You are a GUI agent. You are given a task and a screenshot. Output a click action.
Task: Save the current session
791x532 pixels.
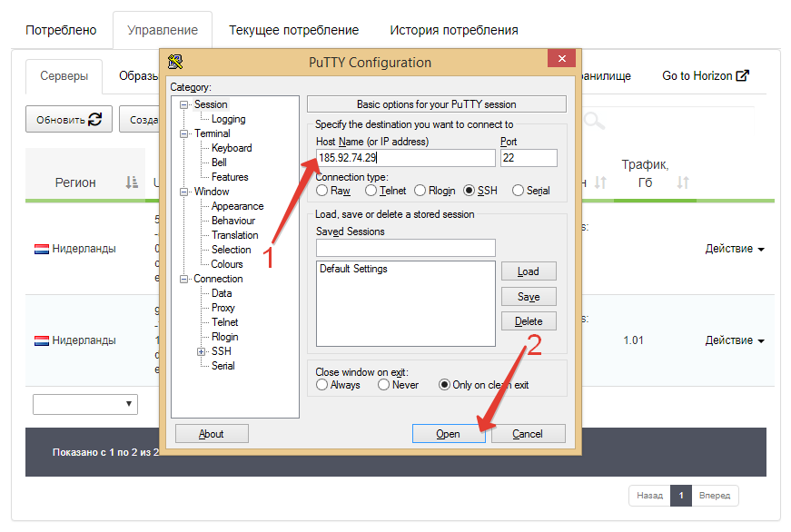529,297
